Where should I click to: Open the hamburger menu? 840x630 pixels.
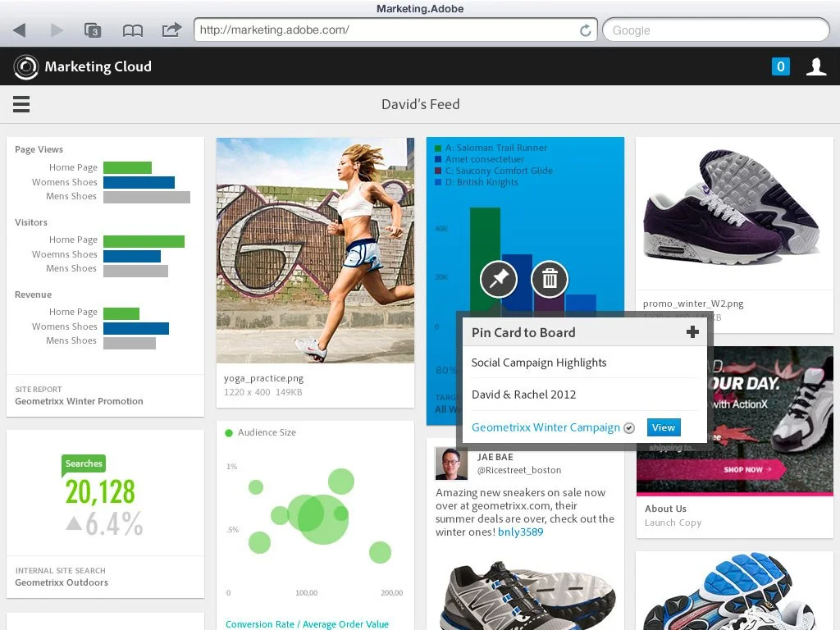click(x=21, y=104)
